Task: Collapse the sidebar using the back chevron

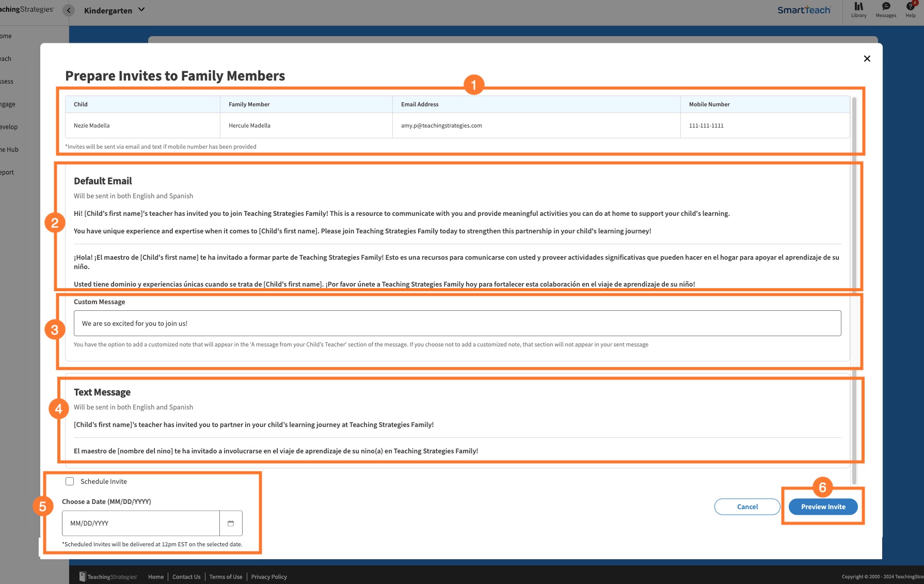Action: 68,10
